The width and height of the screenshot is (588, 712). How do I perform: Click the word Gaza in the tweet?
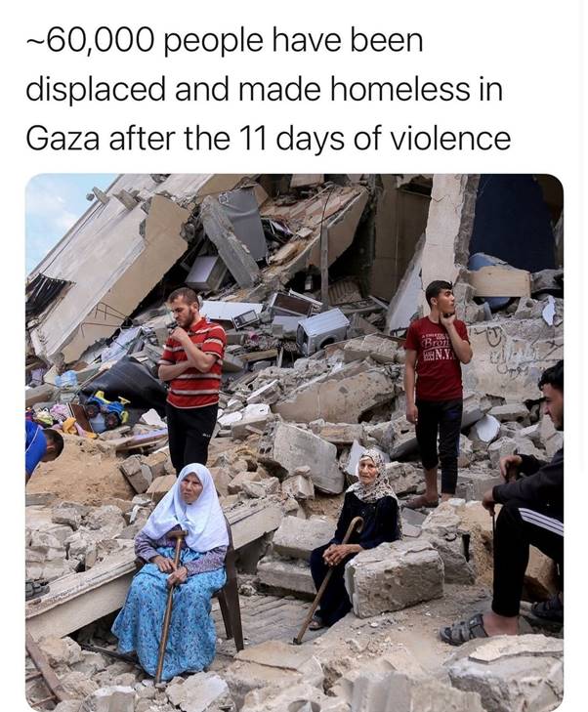63,139
